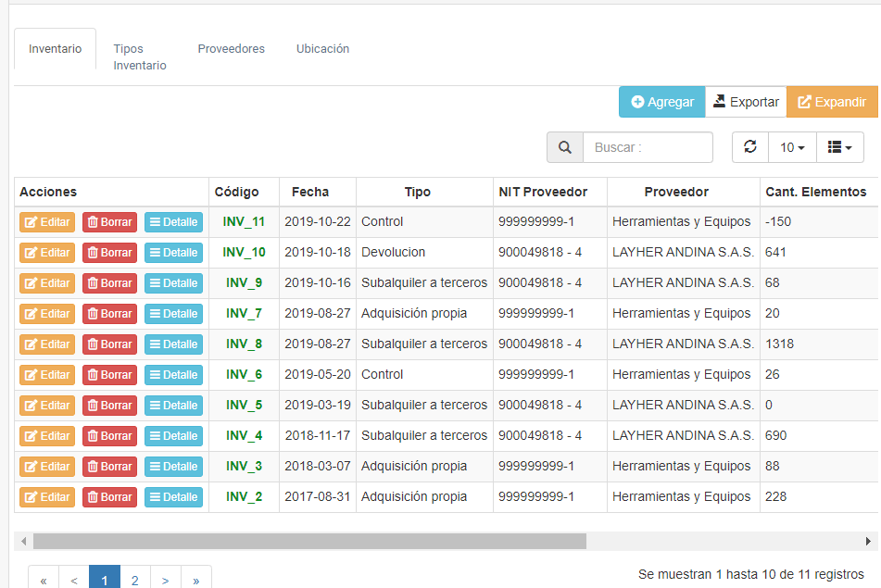This screenshot has width=881, height=588.
Task: Open the columns list dropdown
Action: click(x=839, y=147)
